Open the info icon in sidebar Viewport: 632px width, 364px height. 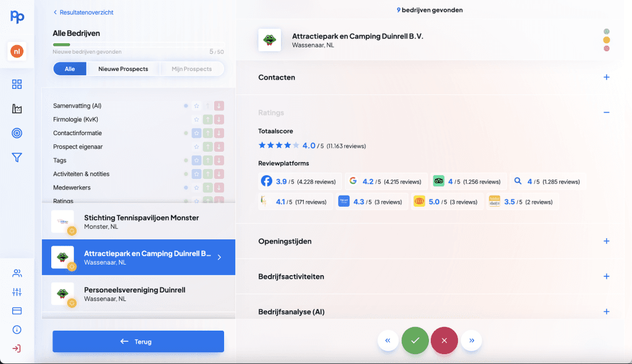coord(17,329)
